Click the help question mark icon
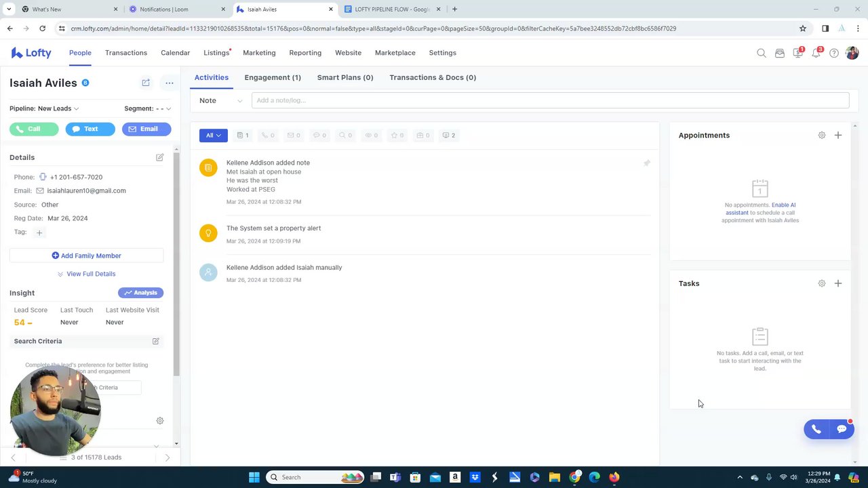 (834, 53)
